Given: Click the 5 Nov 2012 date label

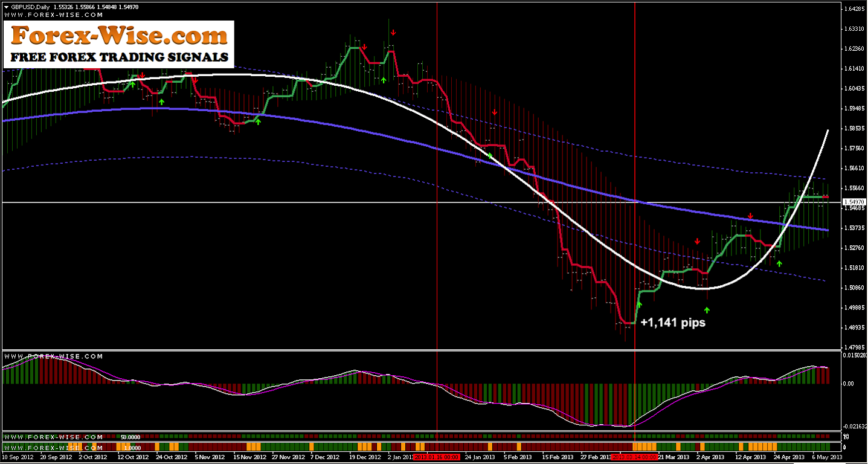Looking at the screenshot, I should click(x=209, y=457).
